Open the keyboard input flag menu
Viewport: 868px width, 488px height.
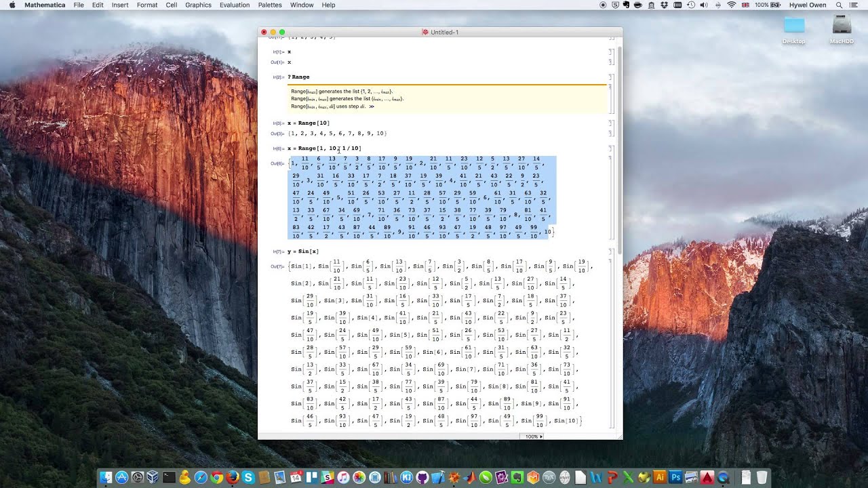[x=746, y=5]
